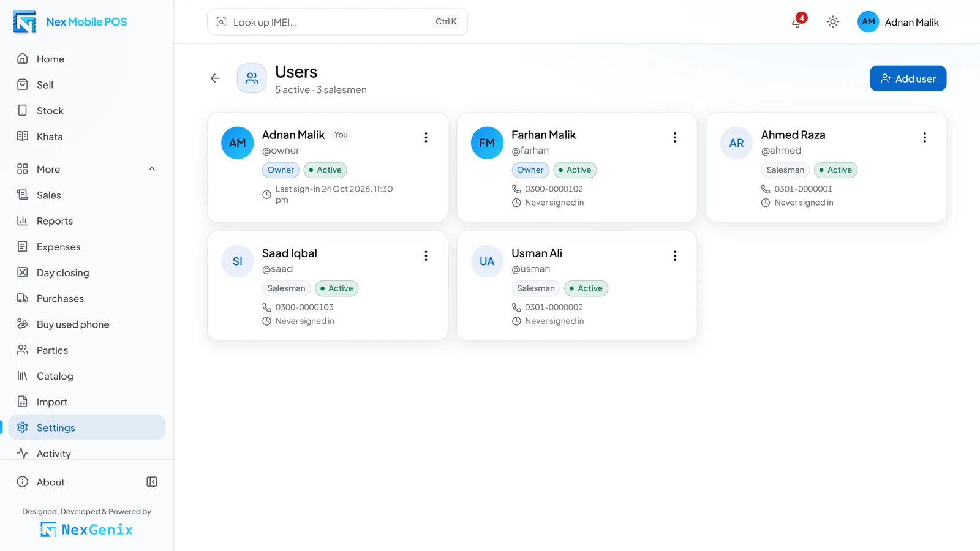Screen dimensions: 980x551
Task: Open Import from the sidebar
Action: click(87, 402)
